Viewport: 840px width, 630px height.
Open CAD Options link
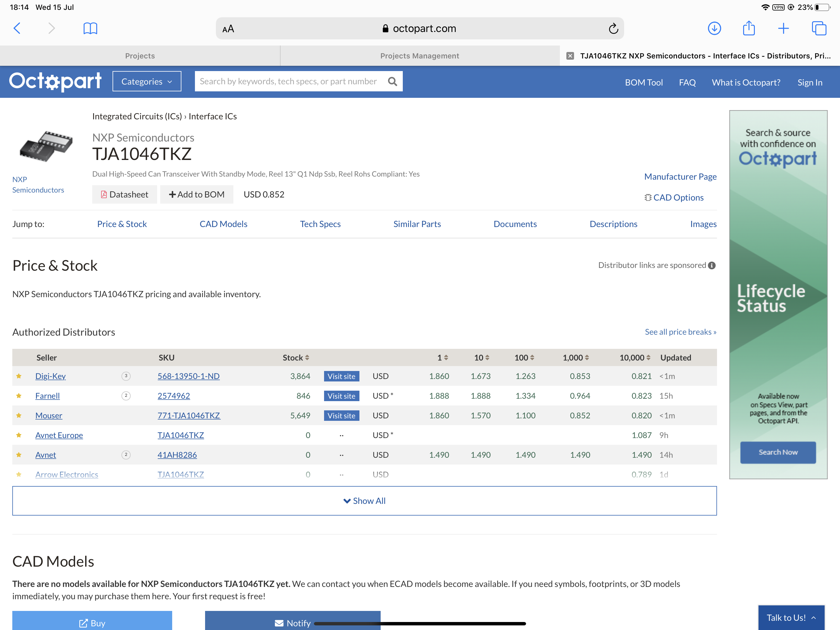674,197
